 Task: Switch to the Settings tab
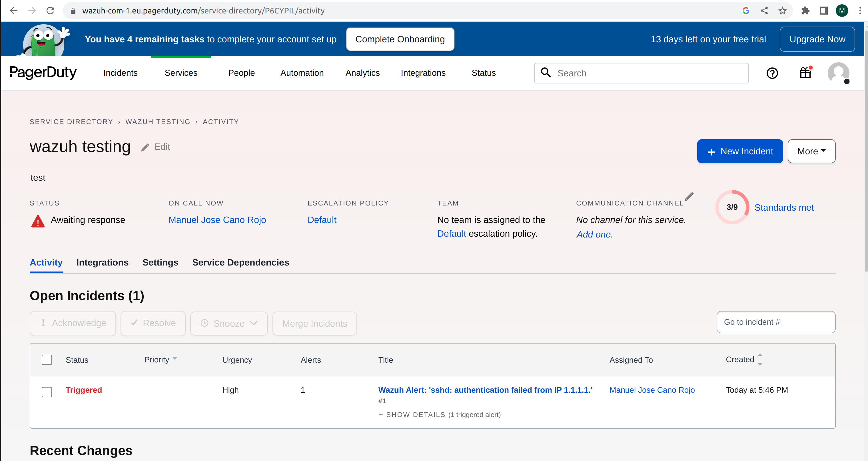coord(160,262)
